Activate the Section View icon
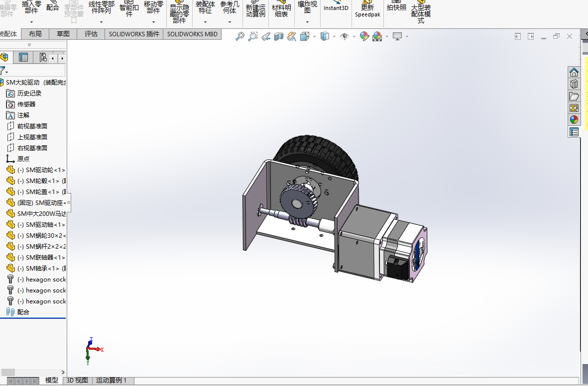This screenshot has height=386, width=588. (279, 36)
